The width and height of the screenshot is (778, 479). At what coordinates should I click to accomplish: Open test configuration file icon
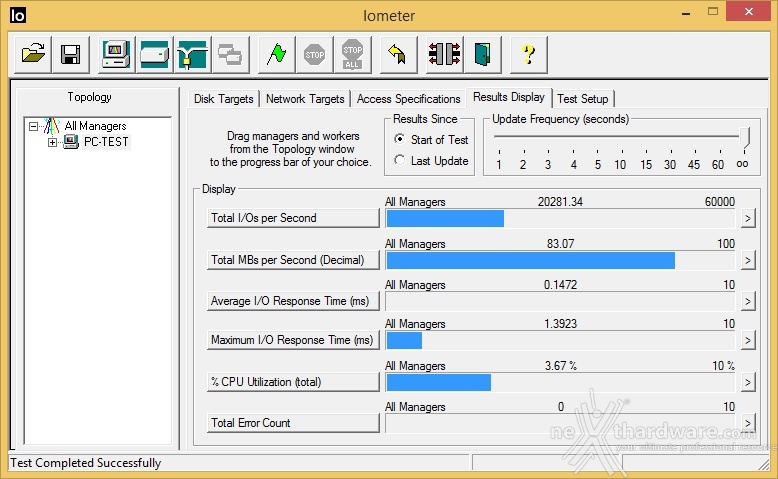33,54
